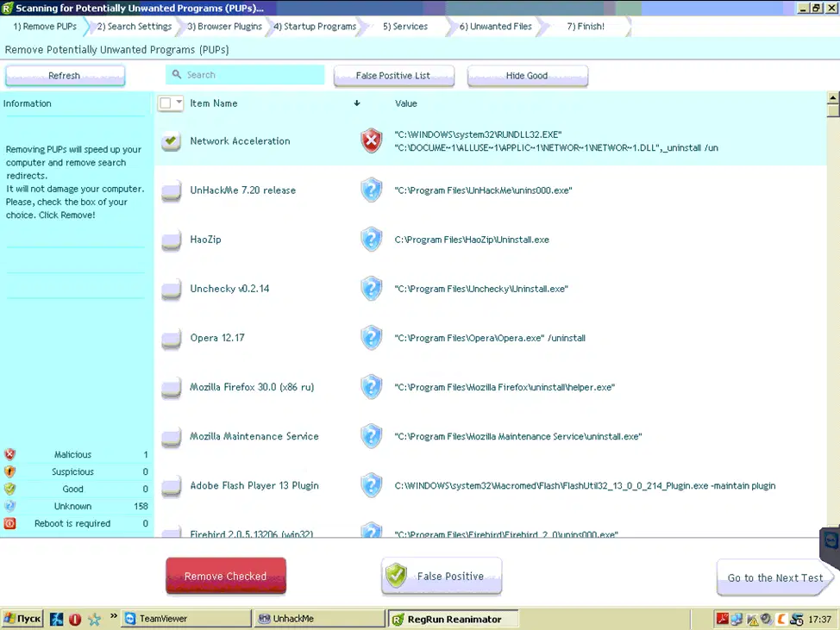
Task: Click the red tray icon at left of system tray
Action: point(722,619)
